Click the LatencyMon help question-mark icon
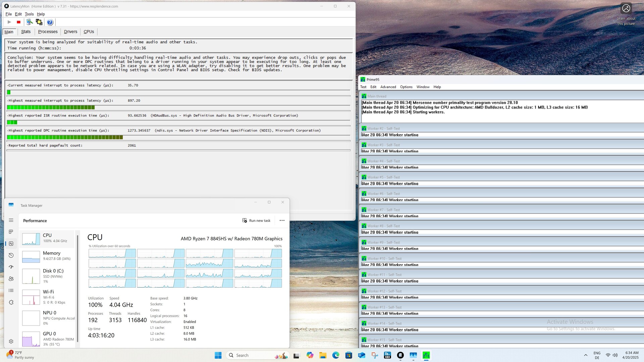Image resolution: width=644 pixels, height=362 pixels. coord(50,22)
